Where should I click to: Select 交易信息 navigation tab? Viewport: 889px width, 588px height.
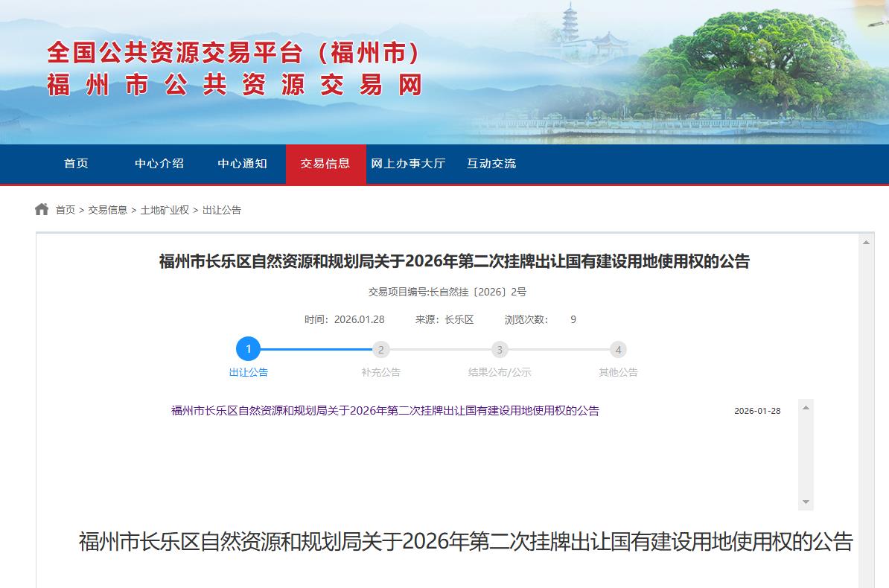[325, 164]
